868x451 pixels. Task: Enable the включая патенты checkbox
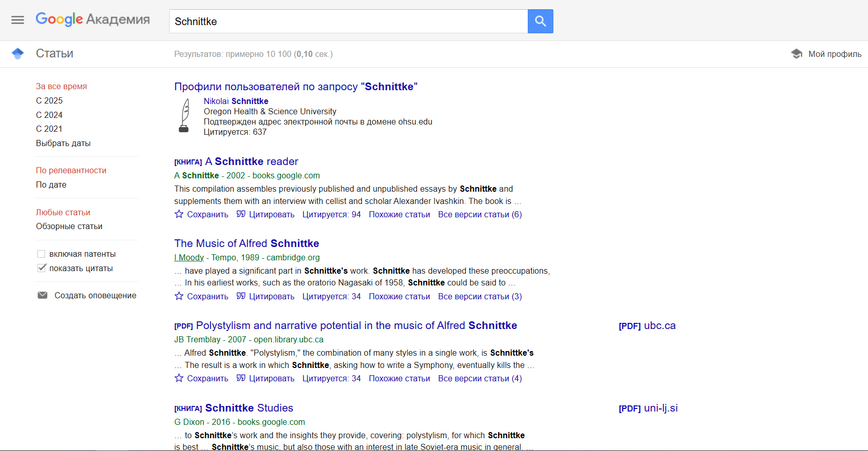(42, 254)
